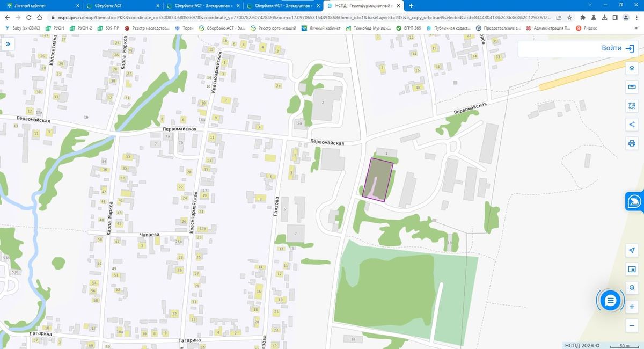Select the ruler measurement tool
644x349 pixels.
click(632, 87)
